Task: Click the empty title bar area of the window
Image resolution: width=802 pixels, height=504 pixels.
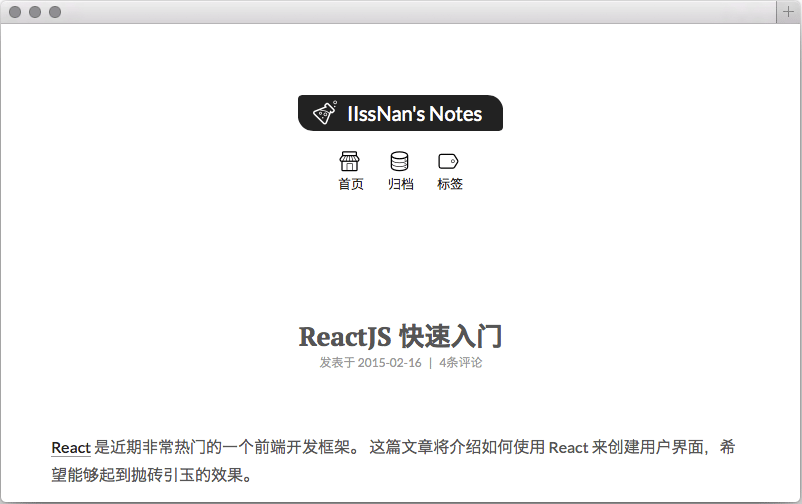Action: (400, 11)
